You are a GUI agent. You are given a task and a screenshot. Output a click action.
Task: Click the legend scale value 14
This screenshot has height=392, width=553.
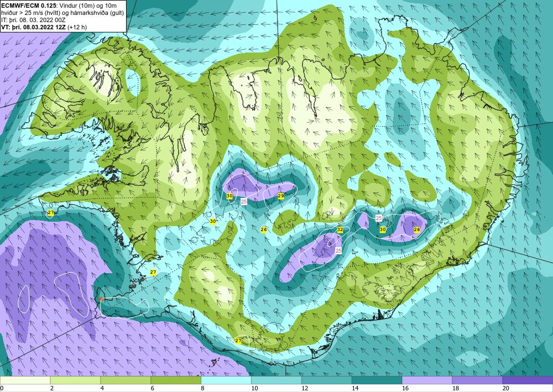tap(355, 389)
